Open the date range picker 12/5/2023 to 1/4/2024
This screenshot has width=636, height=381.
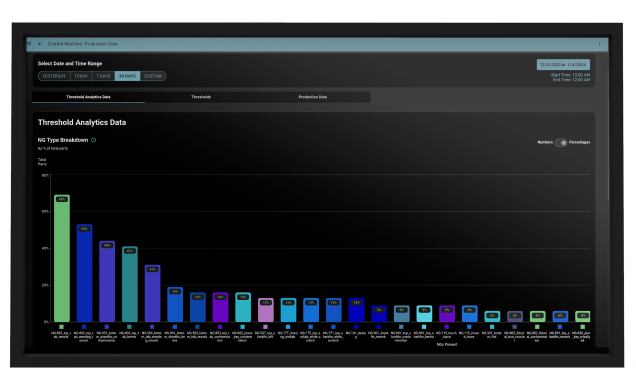[x=563, y=65]
